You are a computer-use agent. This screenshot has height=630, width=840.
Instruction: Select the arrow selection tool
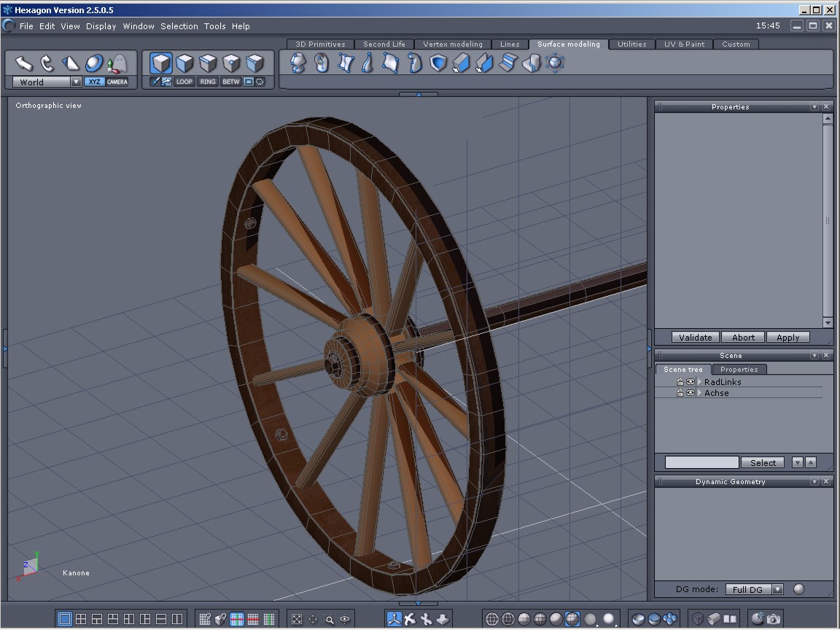pyautogui.click(x=23, y=63)
